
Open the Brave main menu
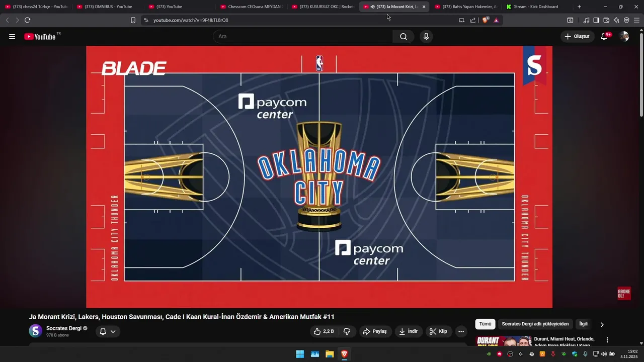point(636,20)
